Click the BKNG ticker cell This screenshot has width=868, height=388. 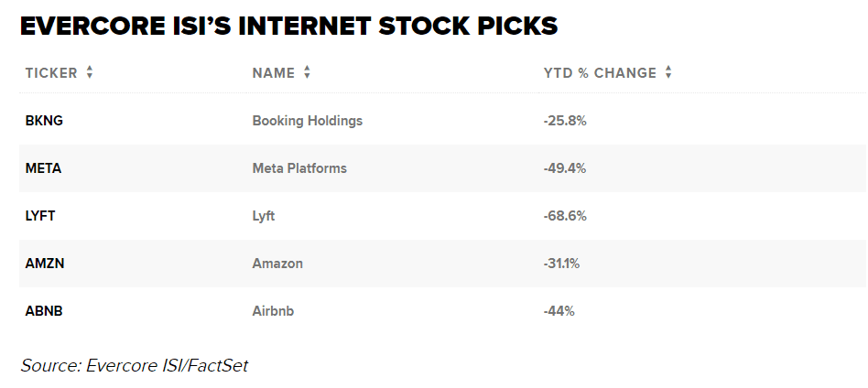pos(44,121)
